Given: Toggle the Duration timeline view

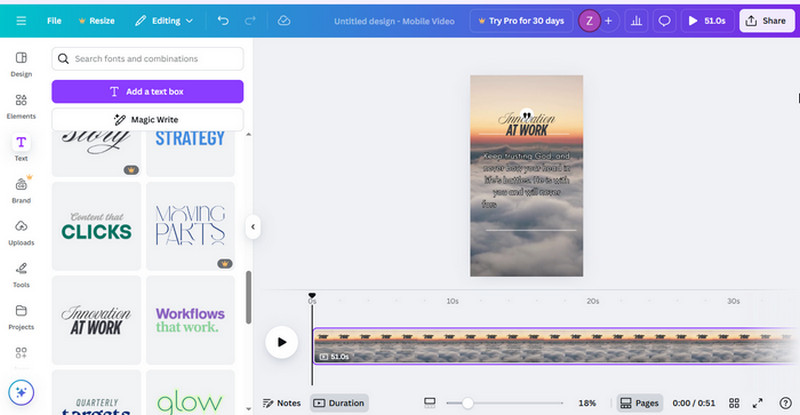Looking at the screenshot, I should 339,403.
